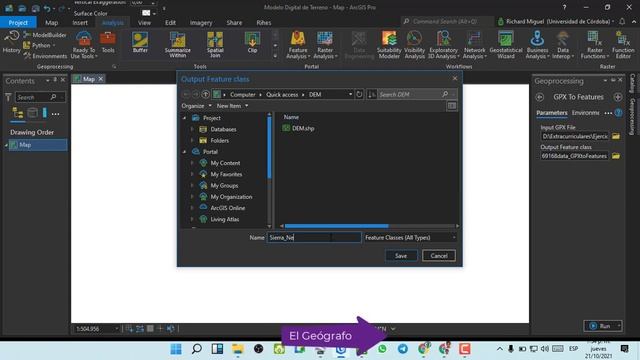Launch the Geostatistical Wizard
Screen dimensions: 640x360
pyautogui.click(x=506, y=45)
